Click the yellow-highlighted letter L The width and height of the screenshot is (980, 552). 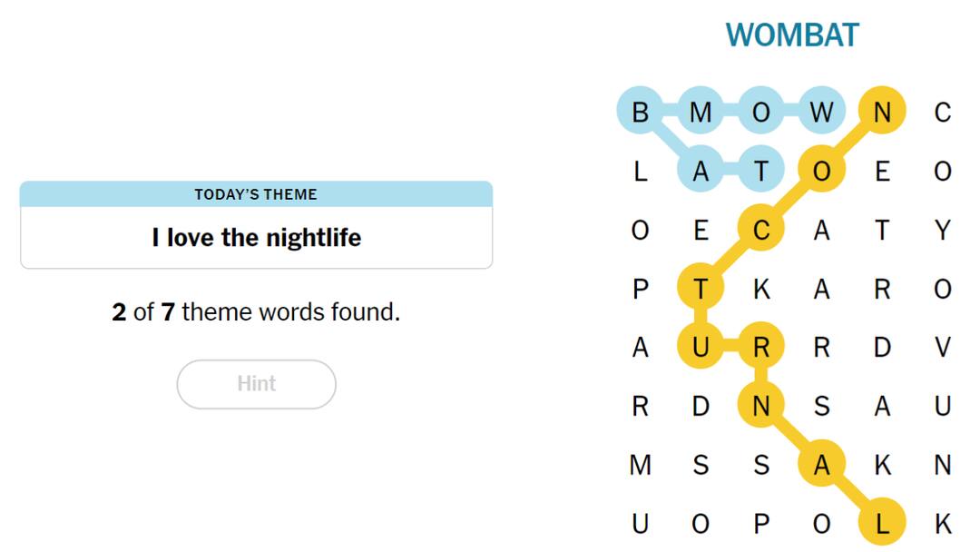coord(882,524)
